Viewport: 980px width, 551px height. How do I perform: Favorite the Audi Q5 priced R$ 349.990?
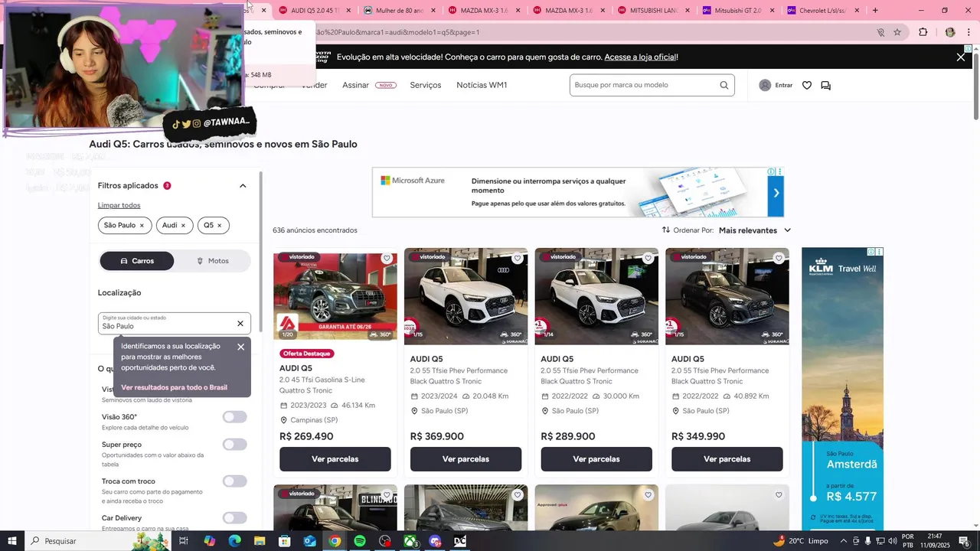pyautogui.click(x=779, y=259)
